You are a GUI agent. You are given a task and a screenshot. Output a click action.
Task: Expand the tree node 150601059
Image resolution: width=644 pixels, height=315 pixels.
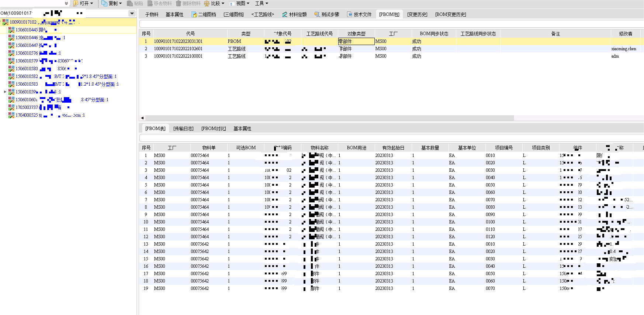[x=5, y=92]
